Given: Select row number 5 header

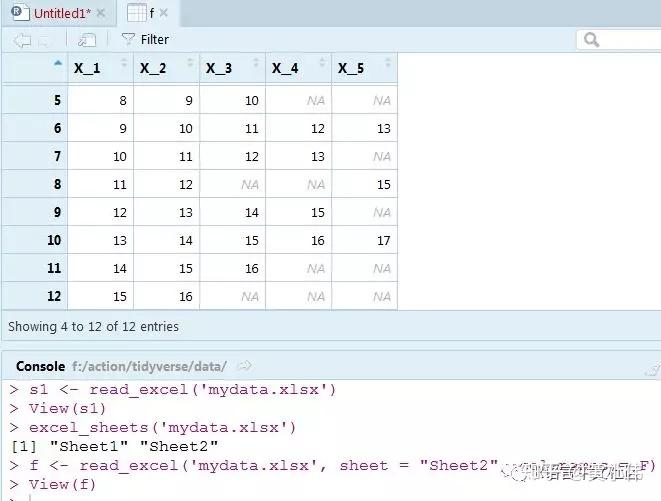Looking at the screenshot, I should (x=35, y=100).
